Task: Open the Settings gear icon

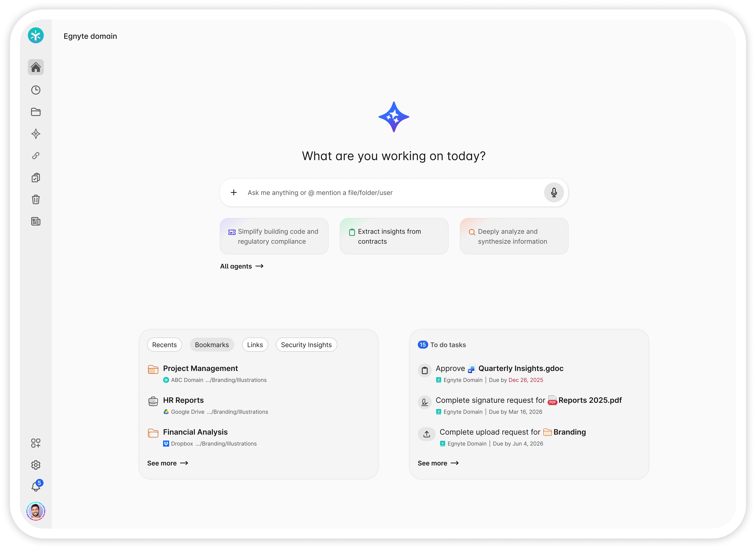Action: click(x=36, y=465)
